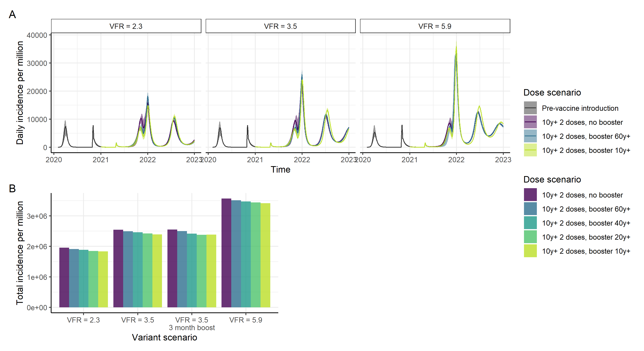Click the Pre-vaccine introduction grey legend swatch

click(x=530, y=108)
